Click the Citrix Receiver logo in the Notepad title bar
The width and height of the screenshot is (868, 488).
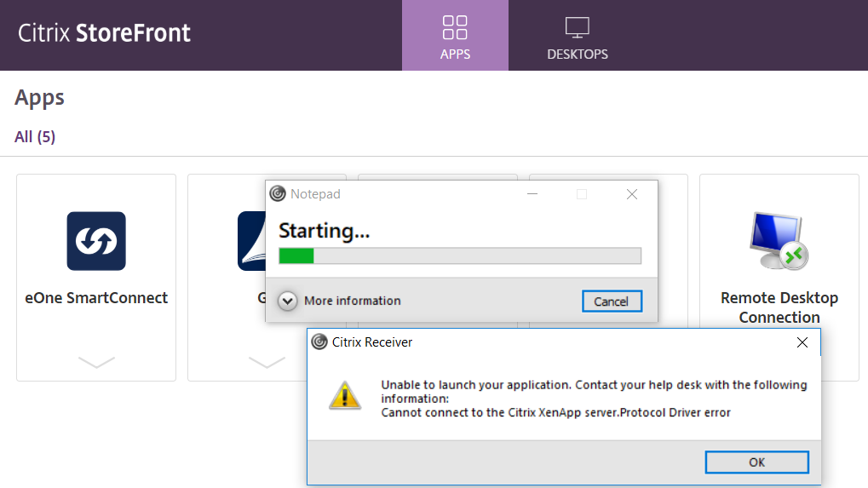click(278, 193)
